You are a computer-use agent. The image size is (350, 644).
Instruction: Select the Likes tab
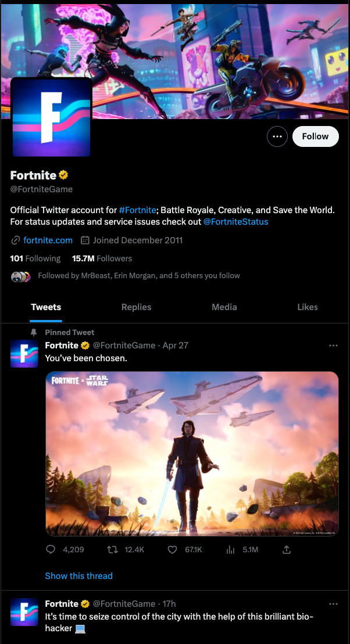click(308, 307)
